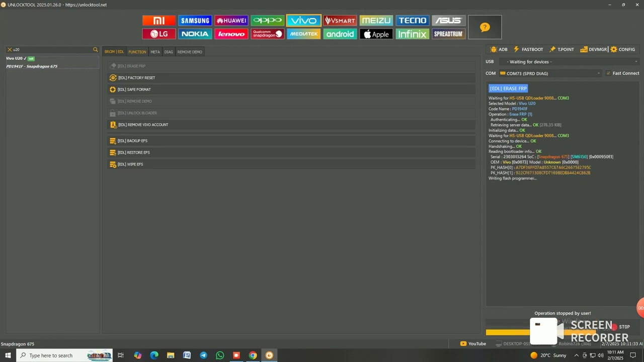Select the Lenovo brand logo
This screenshot has width=644, height=362.
tap(231, 34)
